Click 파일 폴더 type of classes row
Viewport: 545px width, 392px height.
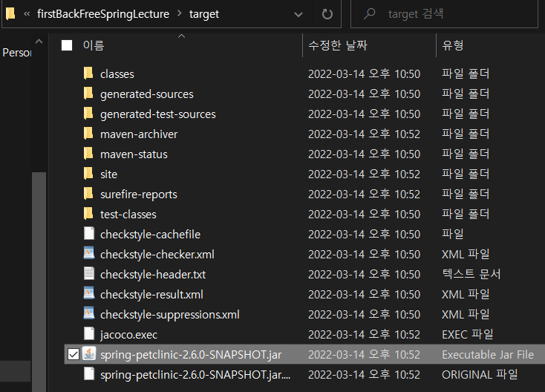tap(466, 73)
